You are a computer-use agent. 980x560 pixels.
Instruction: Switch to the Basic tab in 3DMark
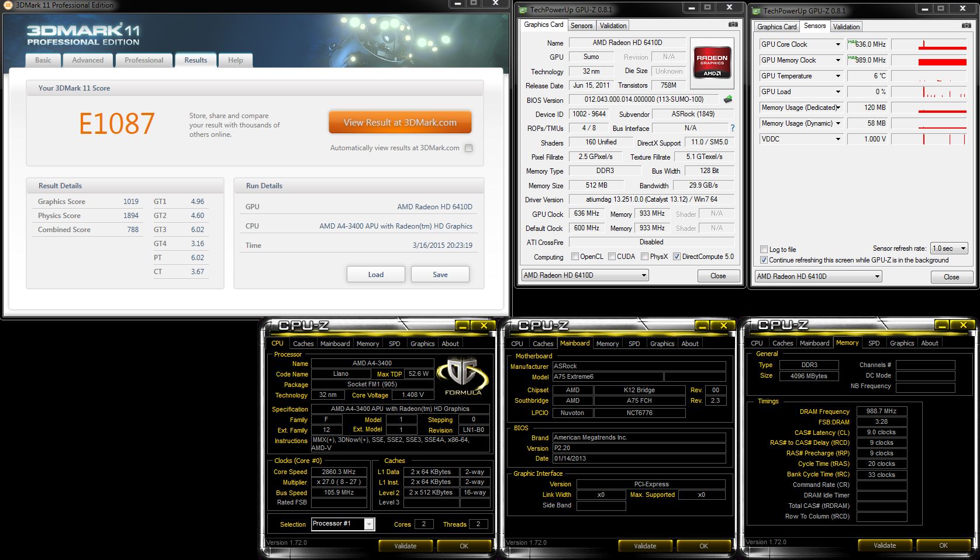point(43,60)
